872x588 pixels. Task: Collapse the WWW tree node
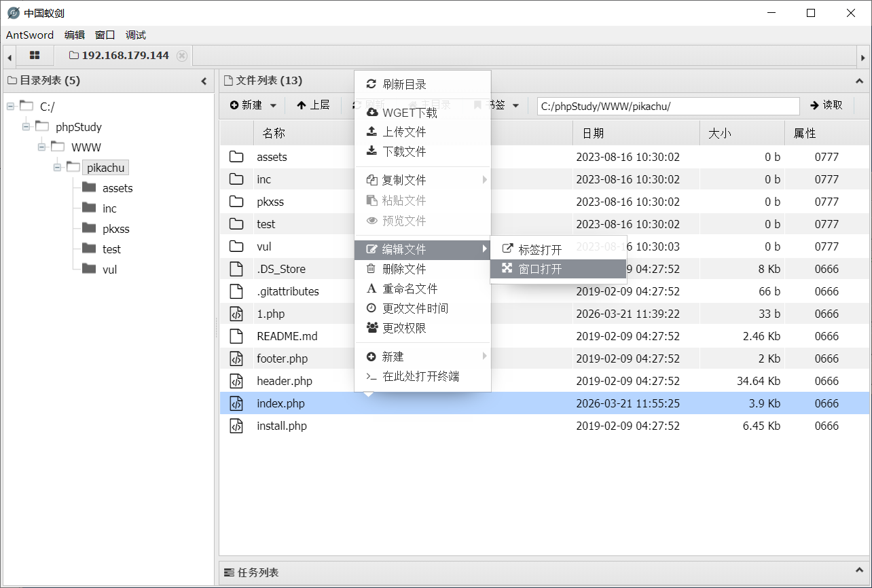[42, 147]
